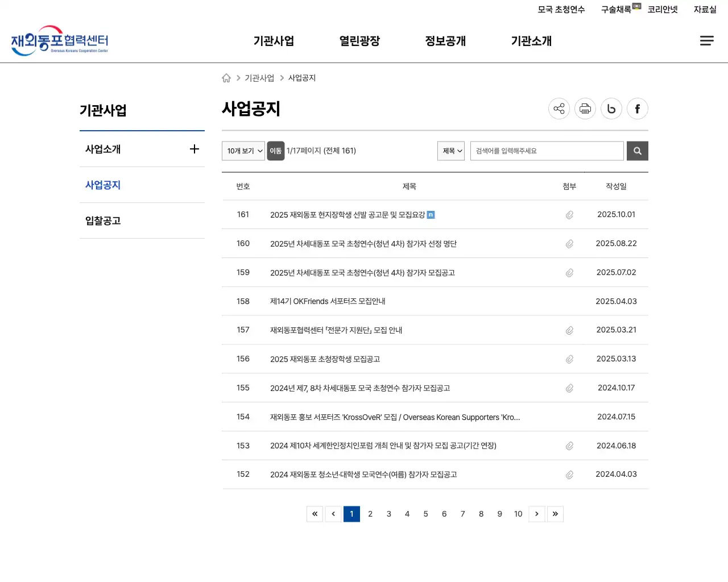The width and height of the screenshot is (728, 582).
Task: Open attachment icon for post 161
Action: coord(569,215)
